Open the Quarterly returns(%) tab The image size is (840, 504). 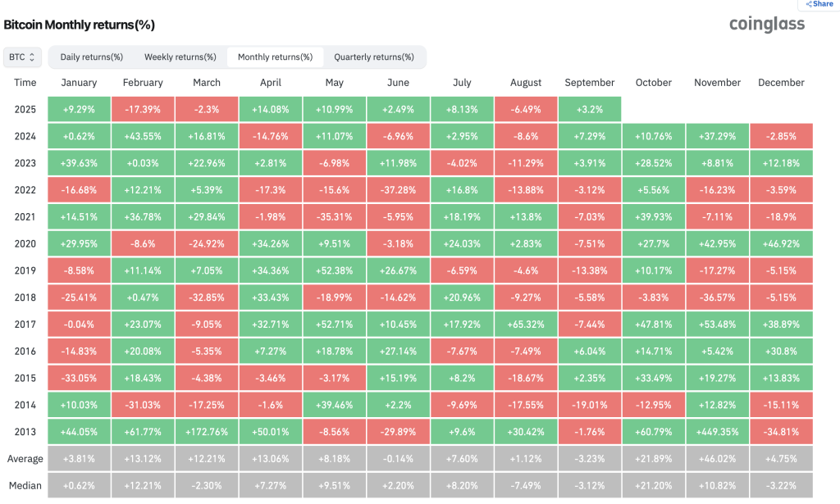373,57
